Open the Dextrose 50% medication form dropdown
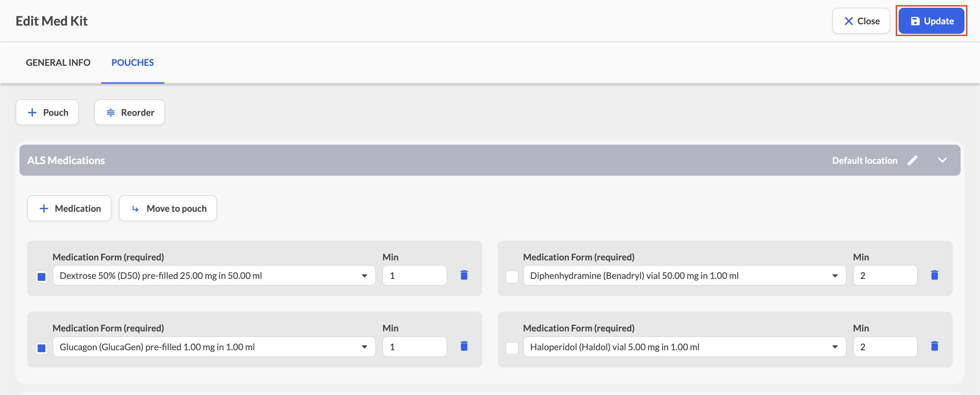 [x=214, y=276]
